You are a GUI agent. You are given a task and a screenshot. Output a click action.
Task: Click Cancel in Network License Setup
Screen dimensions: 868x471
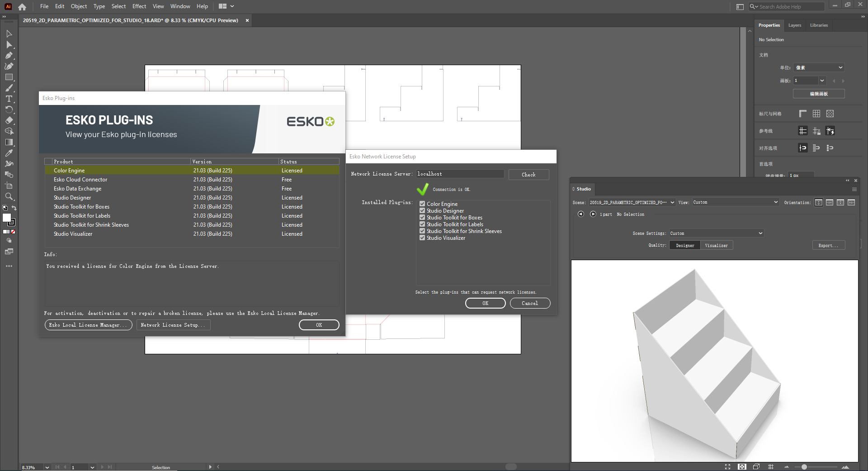[530, 303]
